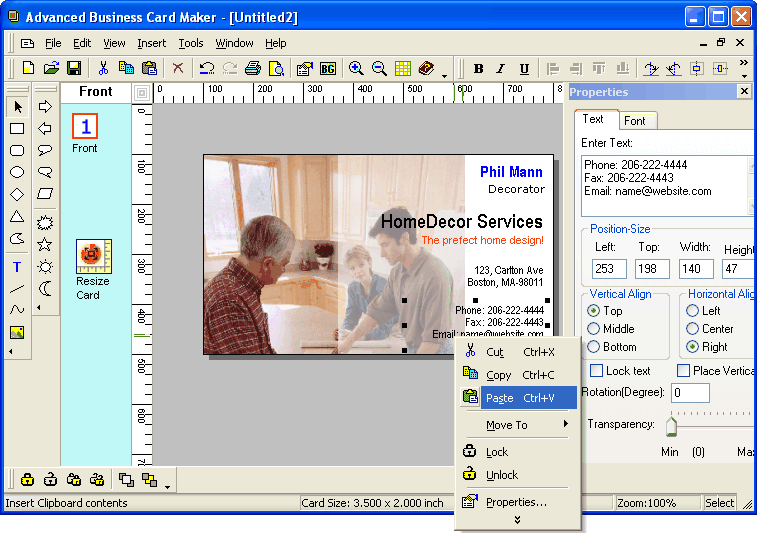Open the Insert menu
Screen dimensions: 757x533
(152, 43)
